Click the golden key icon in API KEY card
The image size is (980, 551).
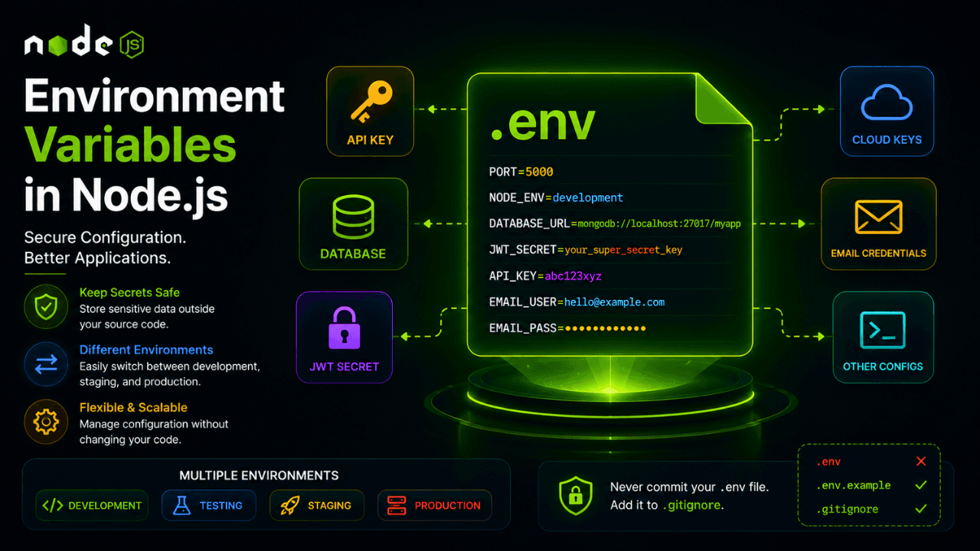tap(371, 103)
